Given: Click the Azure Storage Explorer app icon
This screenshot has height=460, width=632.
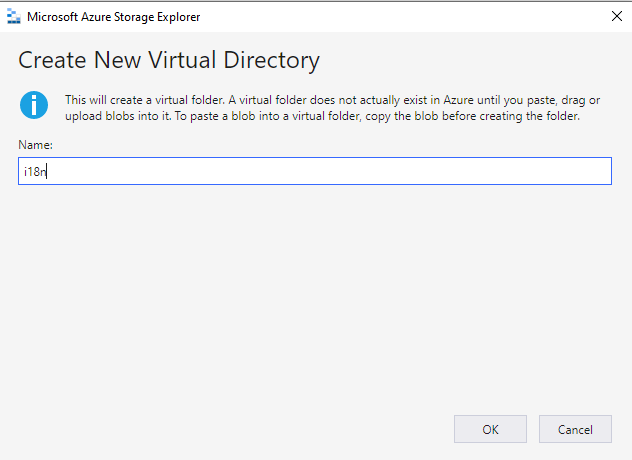Looking at the screenshot, I should (x=14, y=17).
